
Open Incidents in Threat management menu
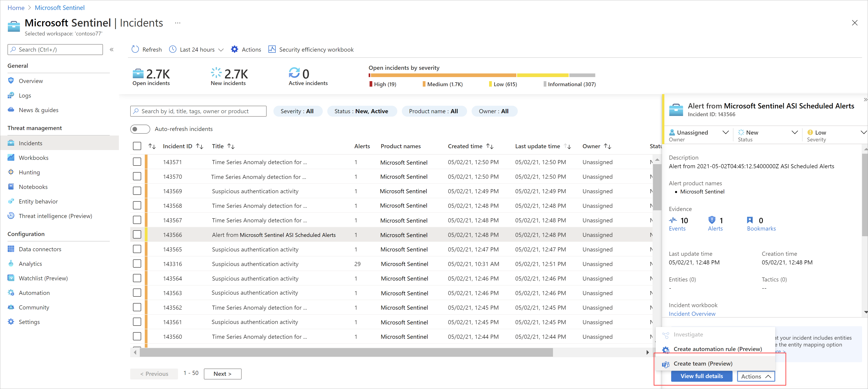(x=60, y=143)
